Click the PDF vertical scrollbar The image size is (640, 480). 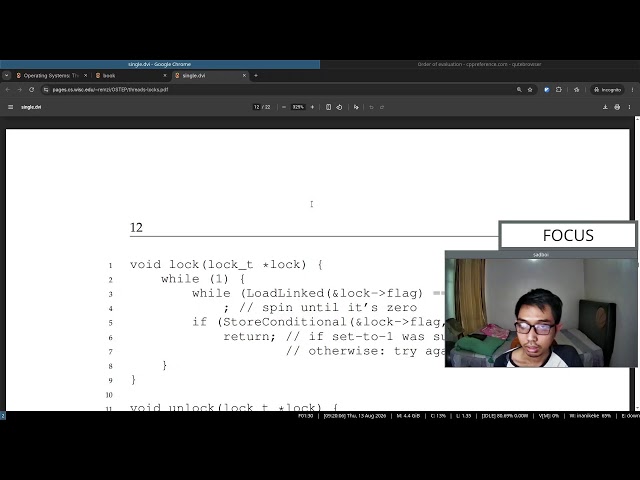tap(637, 263)
